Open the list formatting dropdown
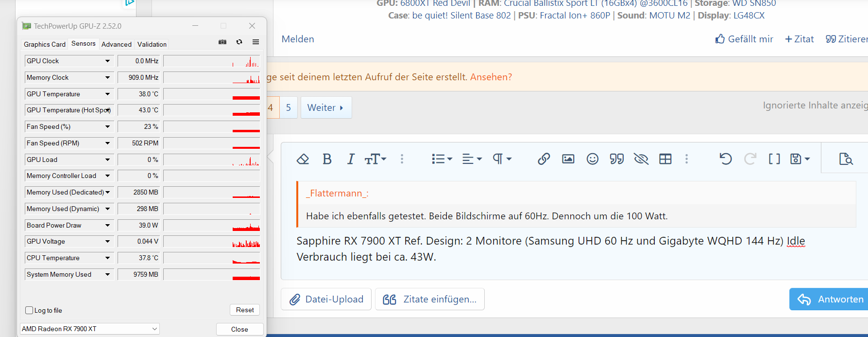Viewport: 868px width, 337px height. coord(442,159)
